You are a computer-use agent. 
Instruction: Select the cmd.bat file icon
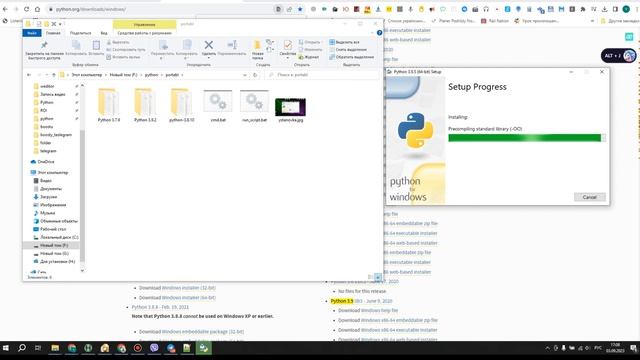(x=218, y=101)
